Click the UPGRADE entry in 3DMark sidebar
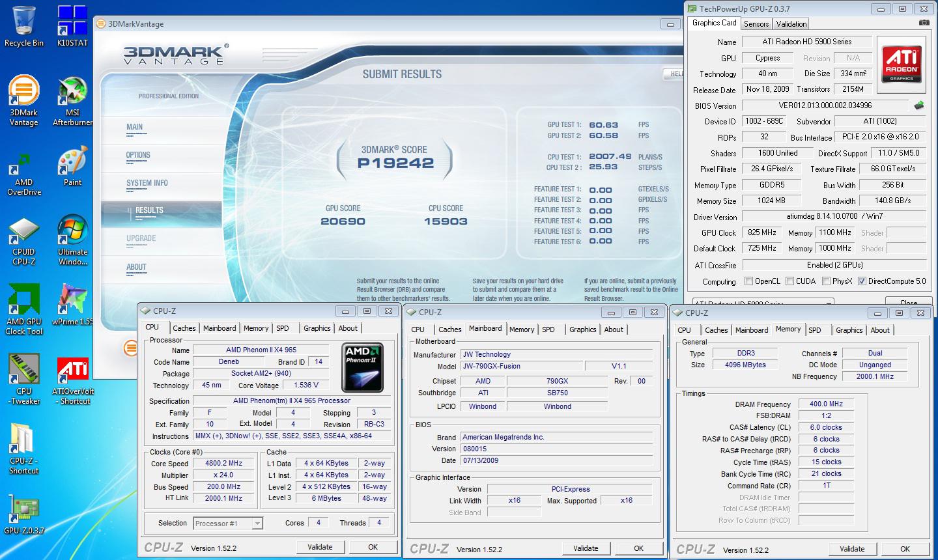The width and height of the screenshot is (938, 560). 141,238
